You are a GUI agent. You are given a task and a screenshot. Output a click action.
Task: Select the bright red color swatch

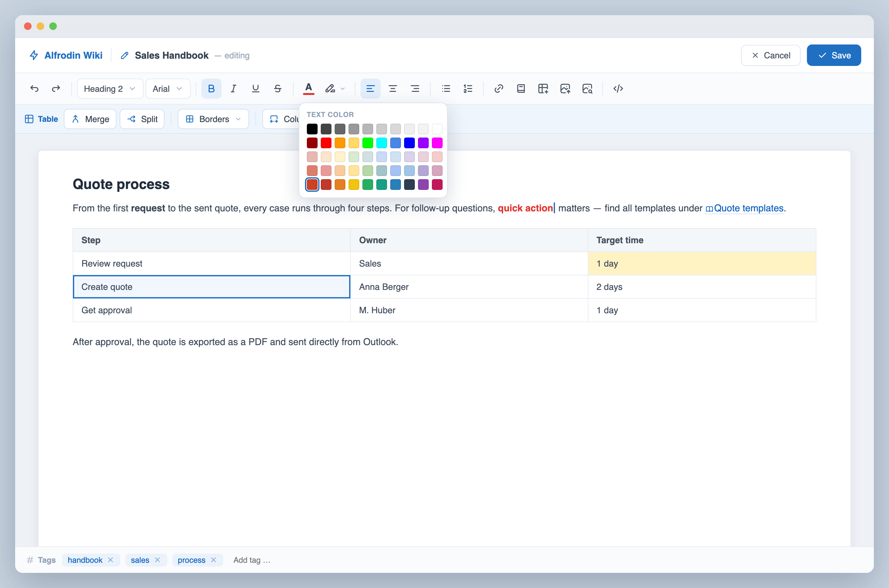[326, 143]
